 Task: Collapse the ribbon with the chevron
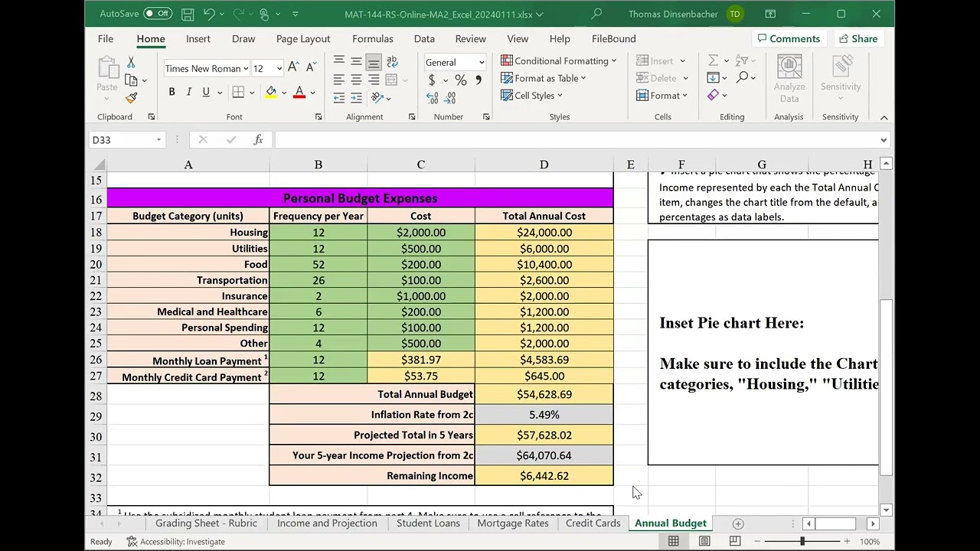(884, 117)
